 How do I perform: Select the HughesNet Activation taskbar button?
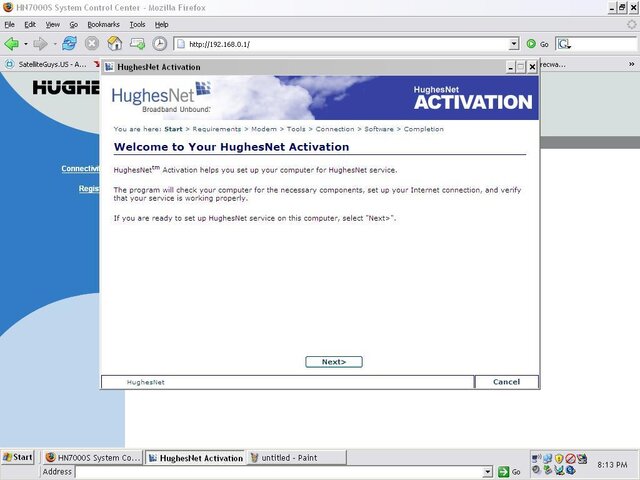coord(195,458)
